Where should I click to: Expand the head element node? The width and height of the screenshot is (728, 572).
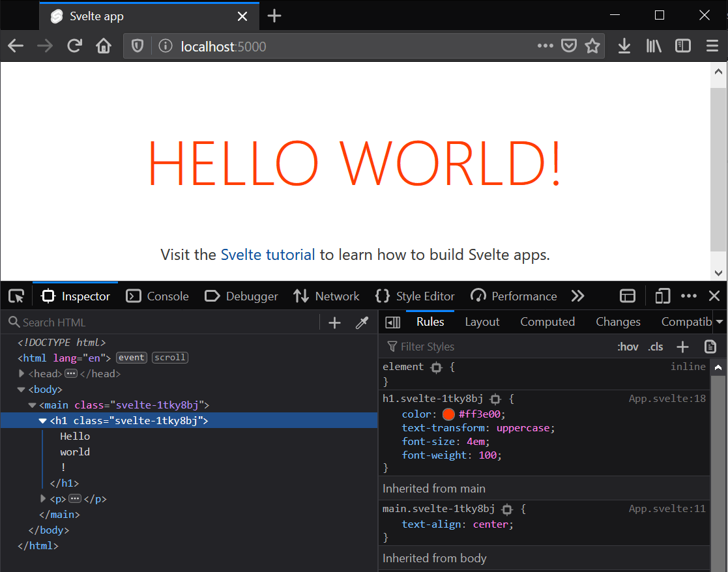coord(22,373)
